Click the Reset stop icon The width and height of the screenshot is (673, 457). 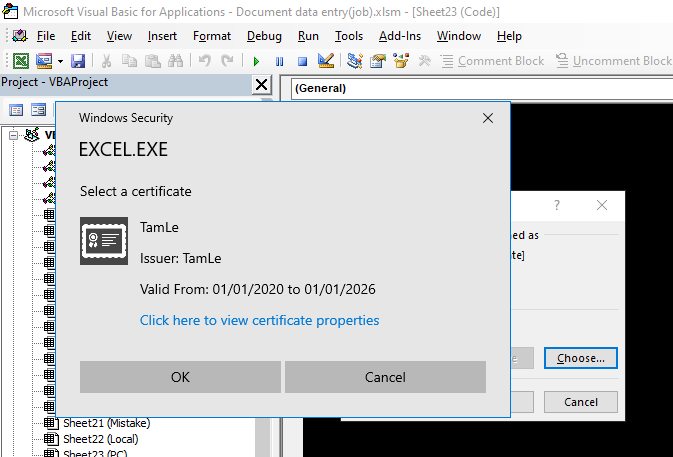pyautogui.click(x=302, y=61)
